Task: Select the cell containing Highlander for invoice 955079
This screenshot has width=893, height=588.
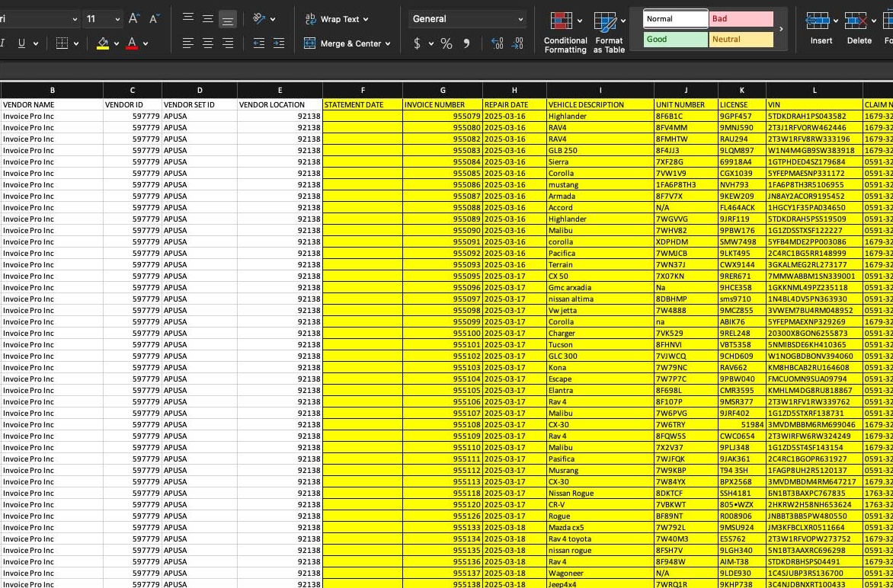Action: pos(600,116)
